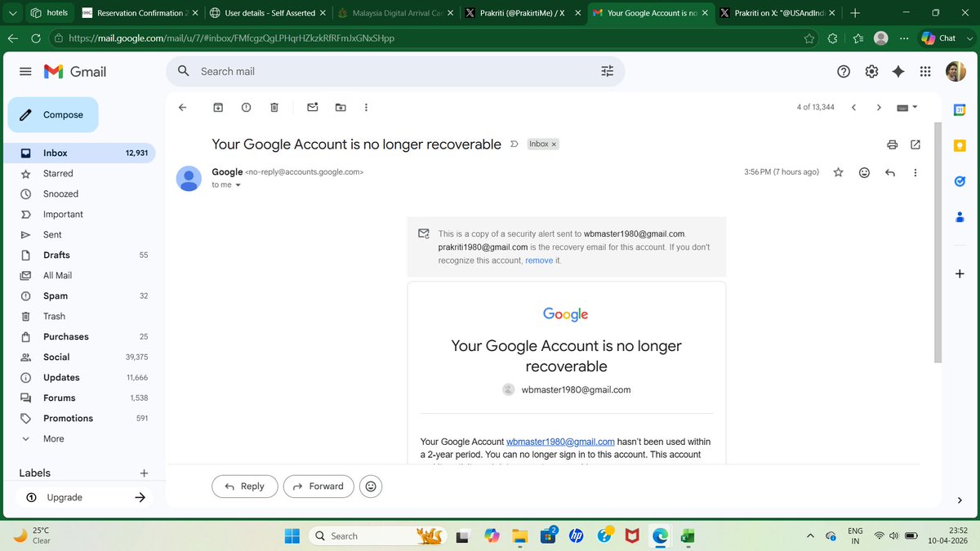
Task: Report this email as spam
Action: click(x=246, y=107)
